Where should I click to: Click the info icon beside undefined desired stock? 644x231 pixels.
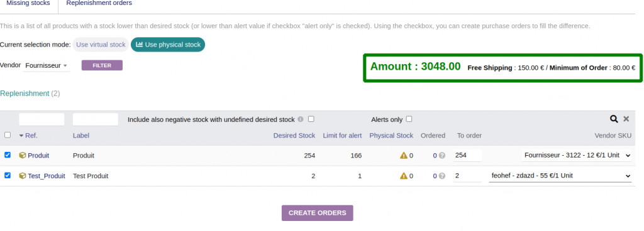pos(301,119)
